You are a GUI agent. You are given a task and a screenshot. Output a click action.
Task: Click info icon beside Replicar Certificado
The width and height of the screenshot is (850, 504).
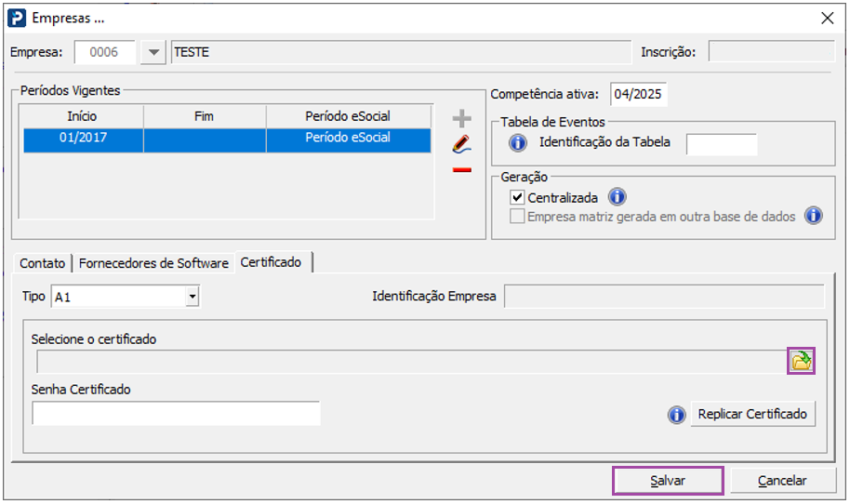pos(676,415)
